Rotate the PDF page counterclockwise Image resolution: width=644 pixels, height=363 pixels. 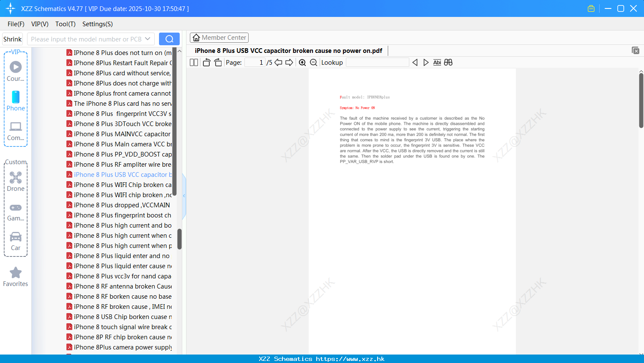[x=206, y=63]
